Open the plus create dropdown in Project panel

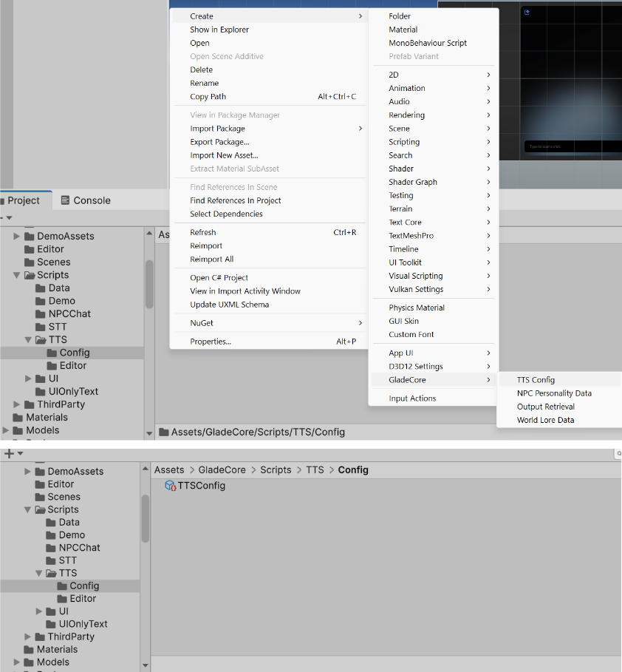8,452
